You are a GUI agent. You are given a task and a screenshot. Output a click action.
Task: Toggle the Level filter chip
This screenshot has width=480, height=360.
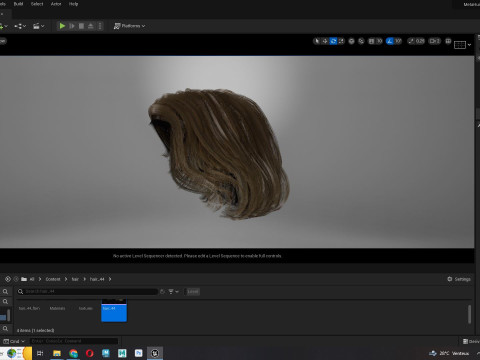pos(193,292)
